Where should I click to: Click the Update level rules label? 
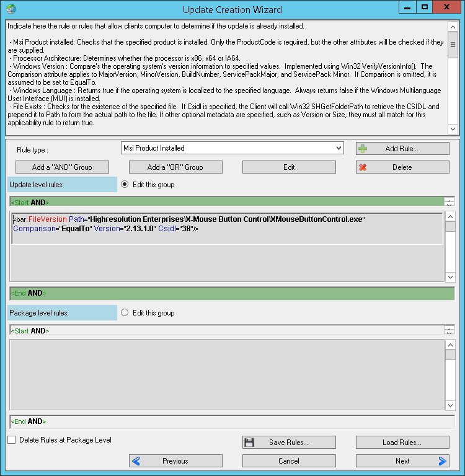click(62, 185)
